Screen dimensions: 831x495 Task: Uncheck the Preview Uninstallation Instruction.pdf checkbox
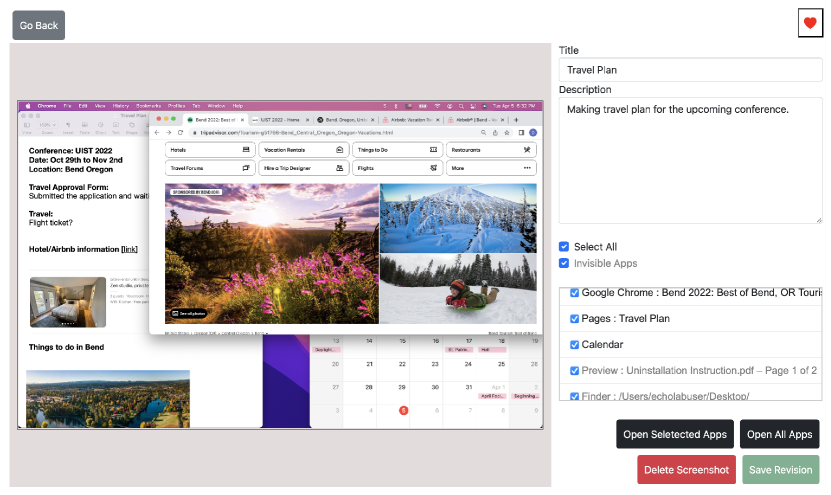(574, 370)
